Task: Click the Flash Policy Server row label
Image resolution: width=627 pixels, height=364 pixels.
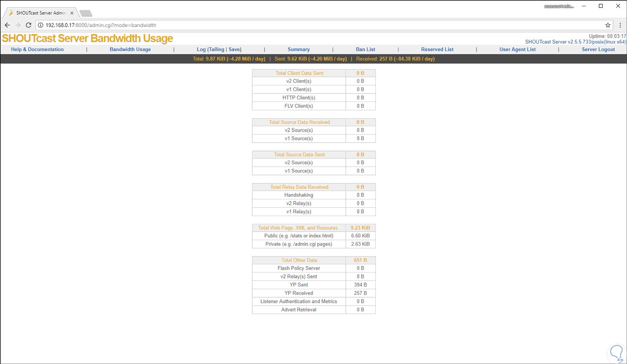Action: point(299,268)
